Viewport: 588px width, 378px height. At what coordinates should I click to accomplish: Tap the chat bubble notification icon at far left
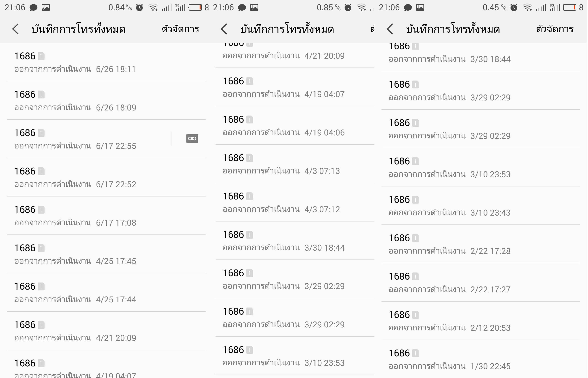click(x=33, y=8)
